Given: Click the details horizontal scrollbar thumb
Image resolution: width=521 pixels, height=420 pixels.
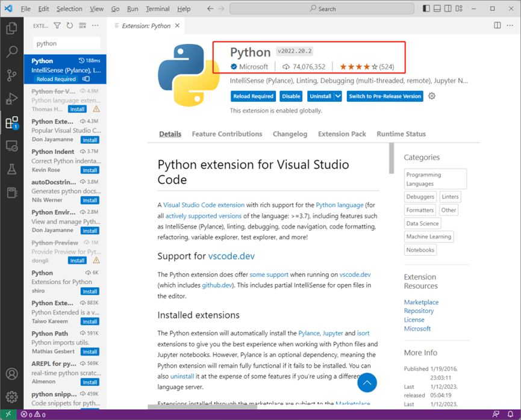Looking at the screenshot, I should (x=202, y=407).
